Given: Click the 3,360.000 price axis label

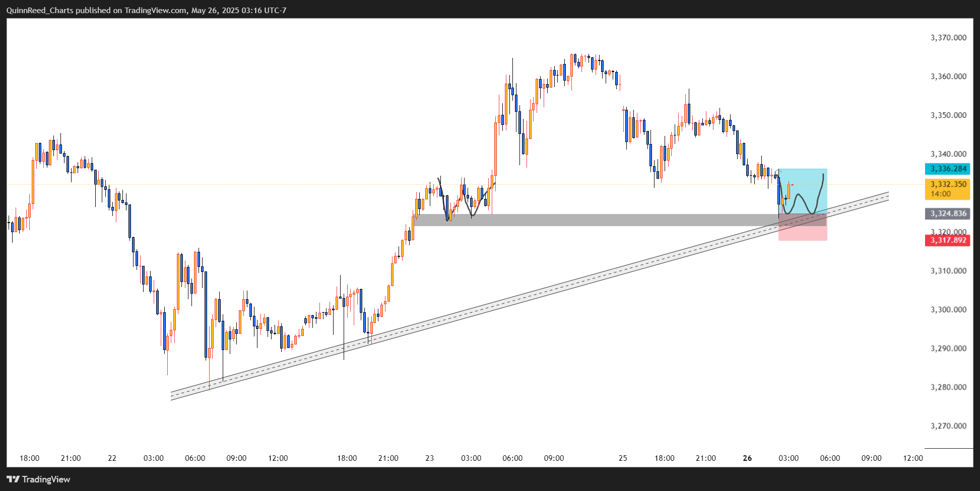Looking at the screenshot, I should coord(948,77).
